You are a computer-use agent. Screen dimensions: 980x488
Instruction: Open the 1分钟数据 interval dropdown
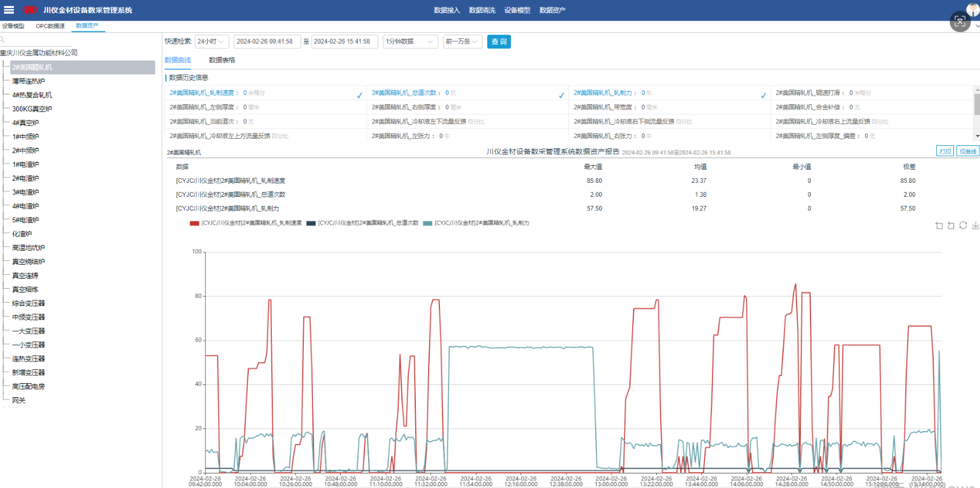click(409, 42)
